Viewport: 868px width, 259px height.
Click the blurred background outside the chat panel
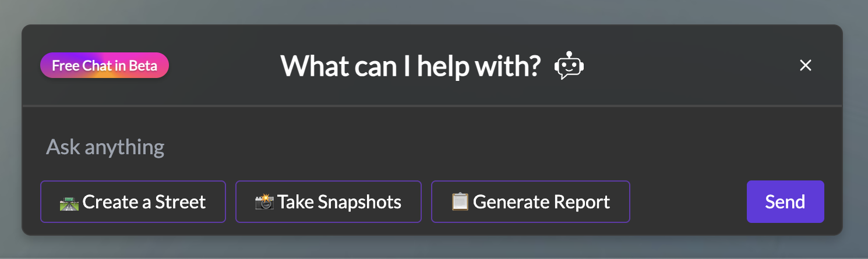tap(434, 12)
